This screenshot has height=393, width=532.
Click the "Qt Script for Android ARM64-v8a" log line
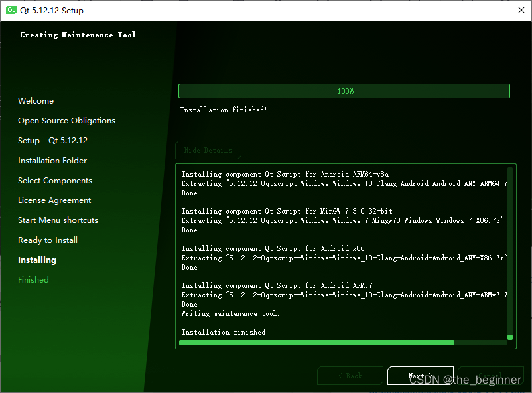click(x=285, y=174)
